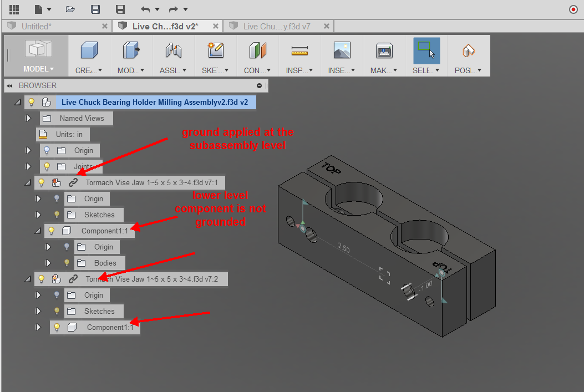Toggle visibility lightbulb of Joints folder
This screenshot has width=584, height=392.
tap(47, 166)
